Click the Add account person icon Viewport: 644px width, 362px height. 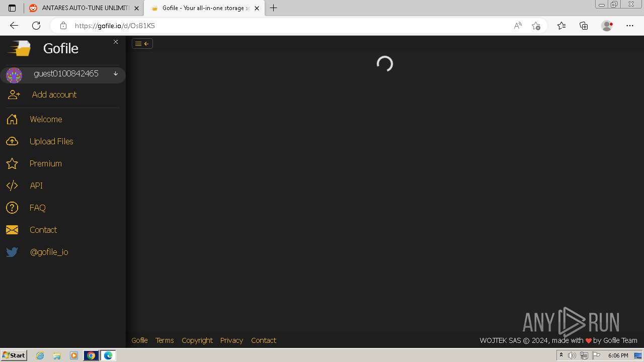point(14,95)
